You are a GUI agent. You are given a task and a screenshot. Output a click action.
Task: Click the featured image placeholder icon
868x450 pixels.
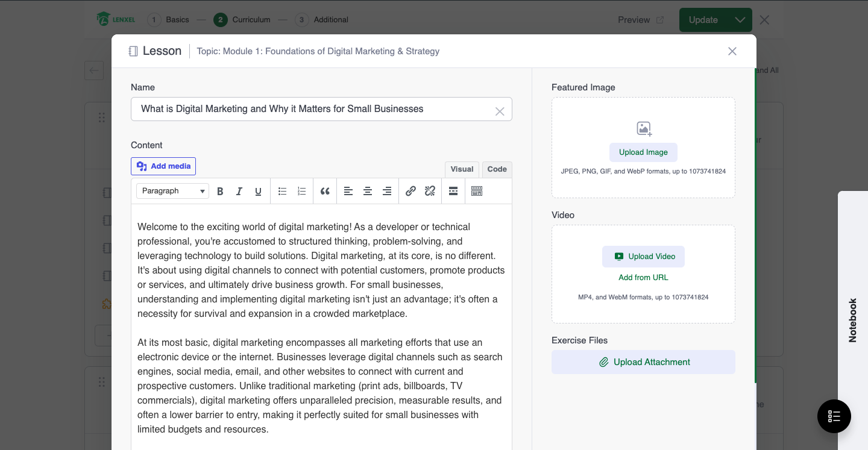[x=644, y=128]
